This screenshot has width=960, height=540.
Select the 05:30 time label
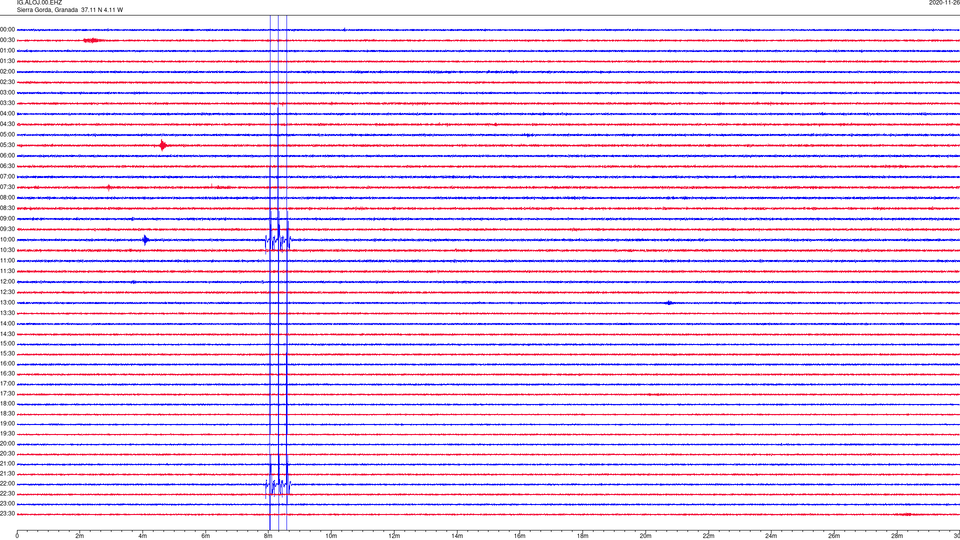(7, 146)
